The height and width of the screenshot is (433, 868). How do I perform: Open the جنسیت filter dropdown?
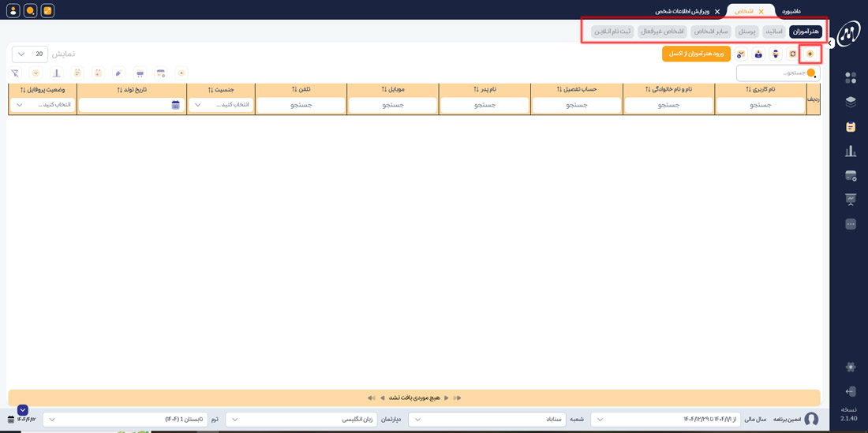(x=221, y=105)
